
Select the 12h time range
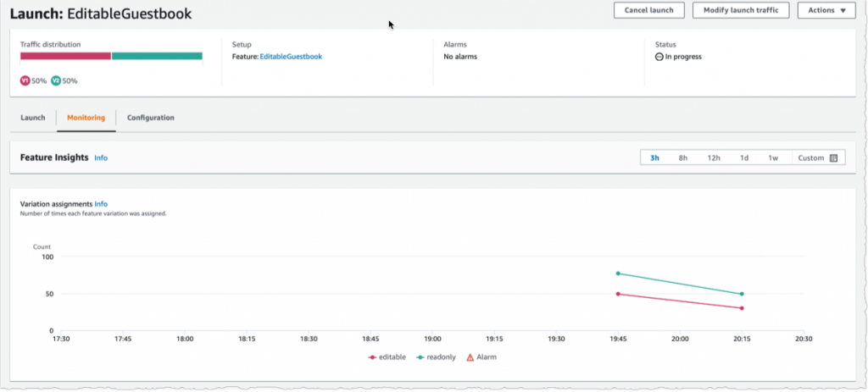(x=714, y=158)
